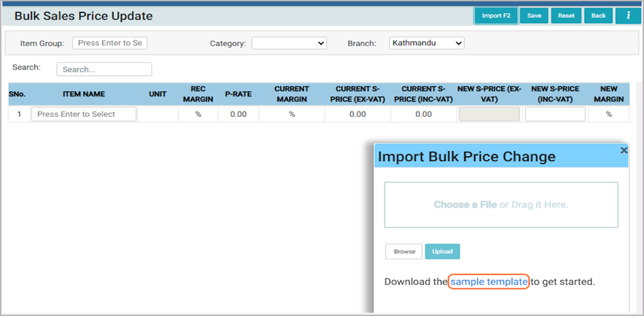This screenshot has width=644, height=316.
Task: Open the Category dropdown
Action: tap(289, 43)
